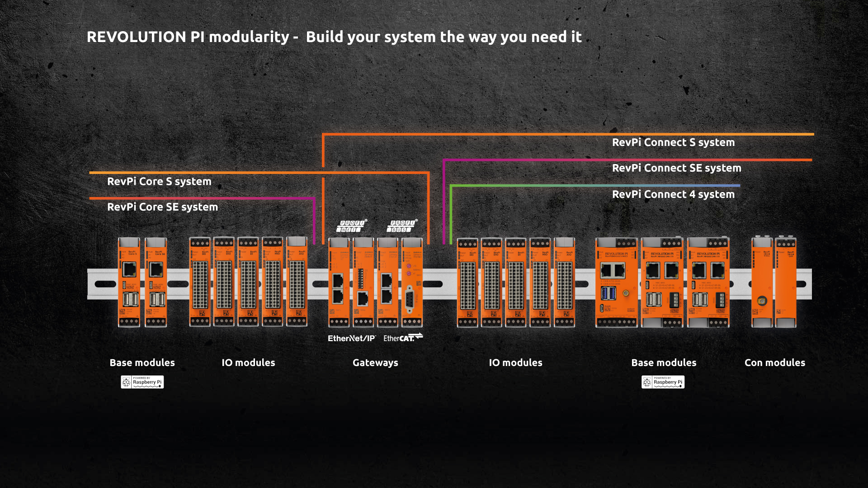Screen dimensions: 868x488
Task: Click the Gateways caption
Action: point(375,363)
